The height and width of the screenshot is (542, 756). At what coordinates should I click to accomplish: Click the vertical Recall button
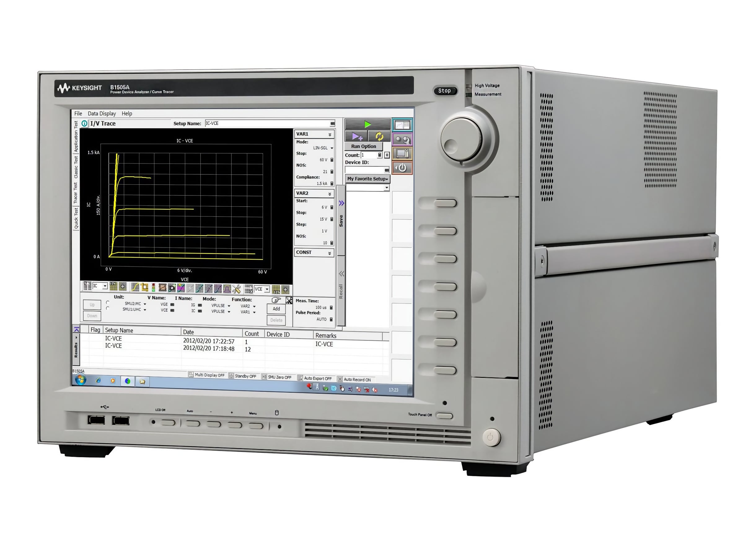point(341,291)
